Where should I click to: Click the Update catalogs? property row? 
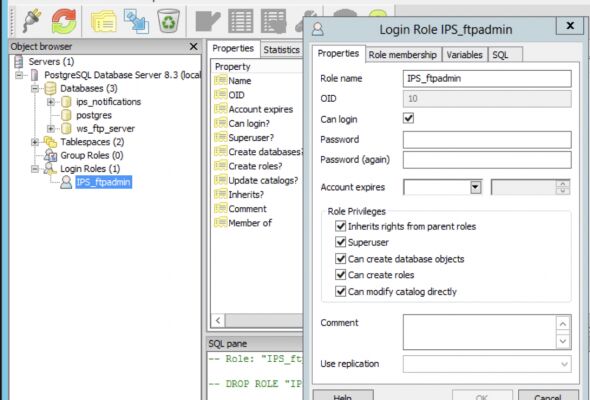(258, 180)
